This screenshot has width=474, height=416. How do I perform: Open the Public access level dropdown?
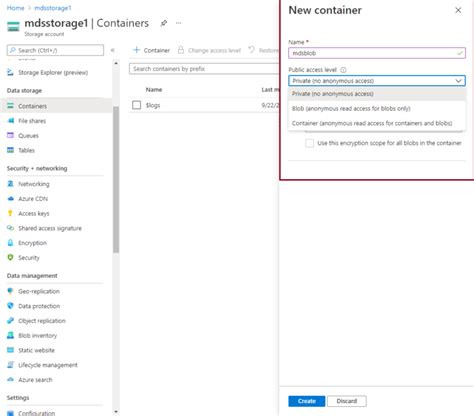[x=377, y=81]
